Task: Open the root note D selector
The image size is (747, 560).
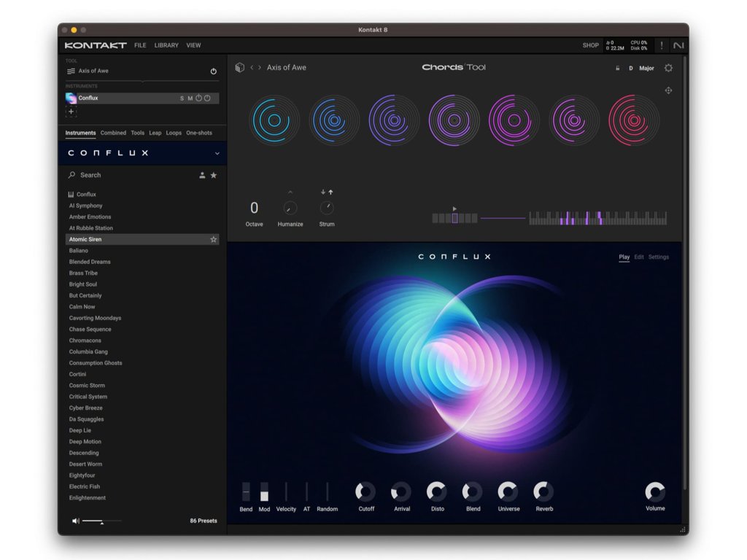Action: [631, 68]
